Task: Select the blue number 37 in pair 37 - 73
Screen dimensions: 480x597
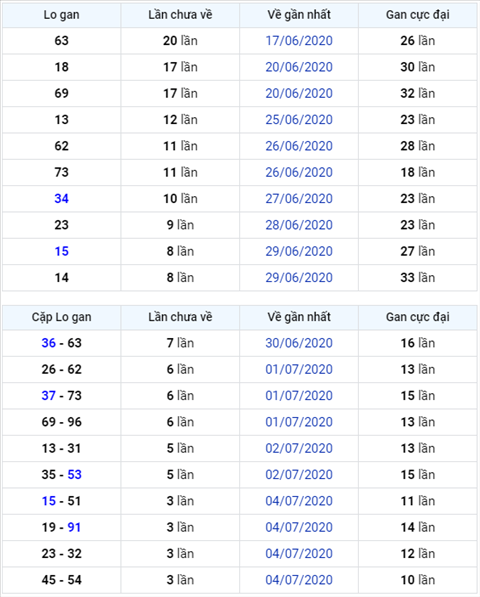Action: tap(49, 395)
